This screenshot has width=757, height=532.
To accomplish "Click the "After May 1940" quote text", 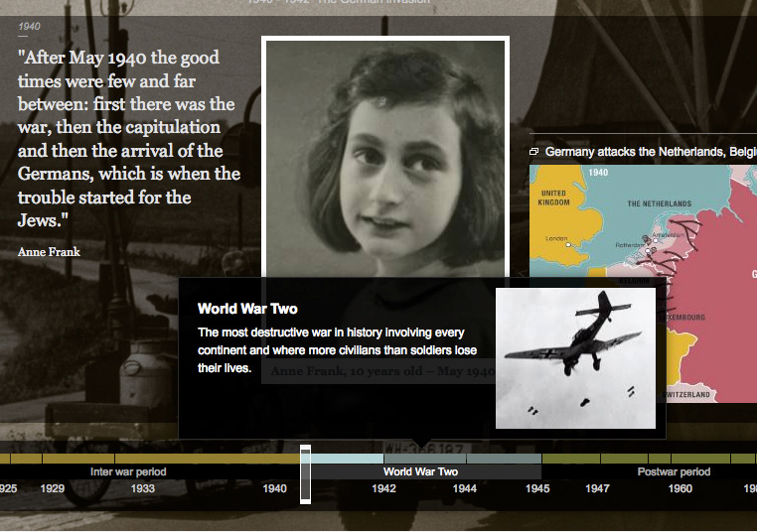I will tap(129, 139).
